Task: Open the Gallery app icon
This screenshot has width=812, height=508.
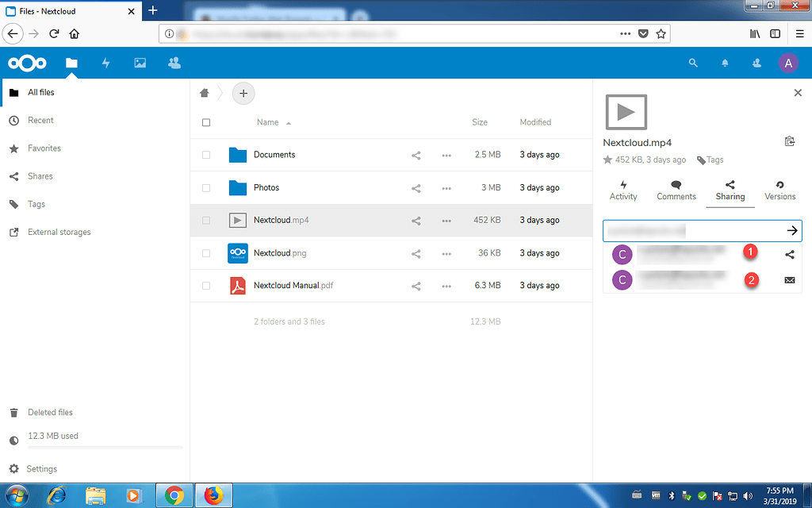Action: (x=140, y=63)
